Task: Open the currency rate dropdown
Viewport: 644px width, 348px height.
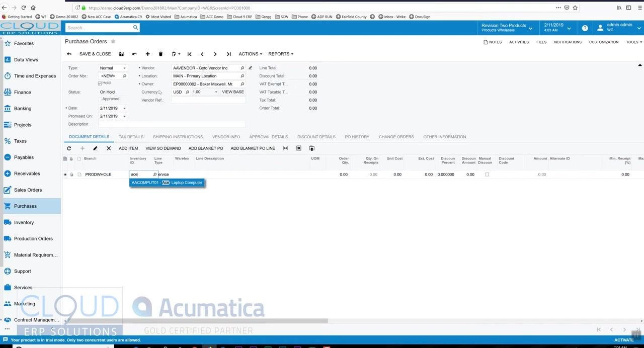Action: (216, 92)
